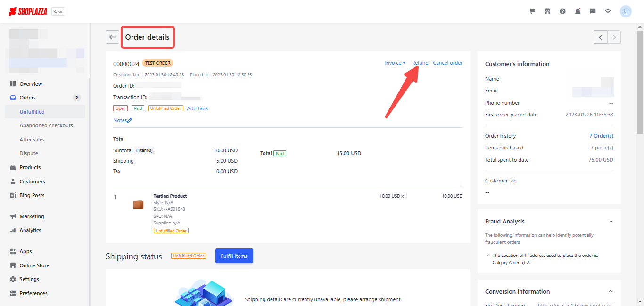Open the user avatar U menu
The width and height of the screenshot is (644, 306).
[626, 11]
